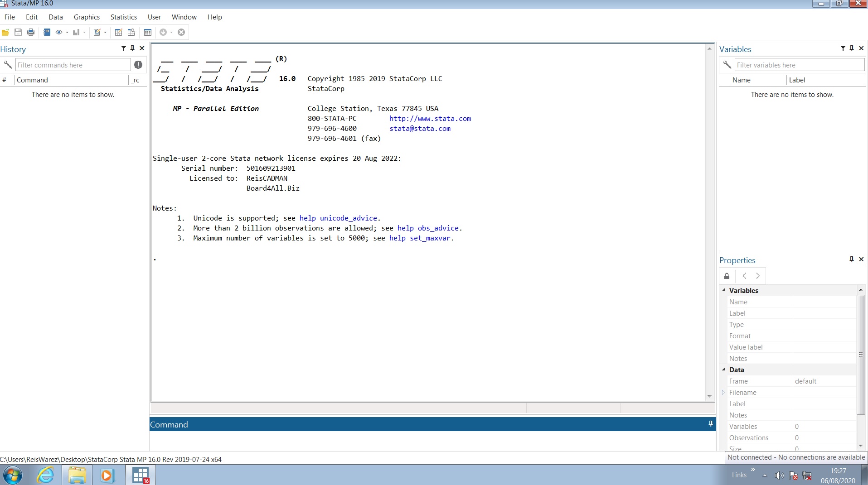Screen dimensions: 868x485
Task: Click the _rc column header in History
Action: (137, 80)
